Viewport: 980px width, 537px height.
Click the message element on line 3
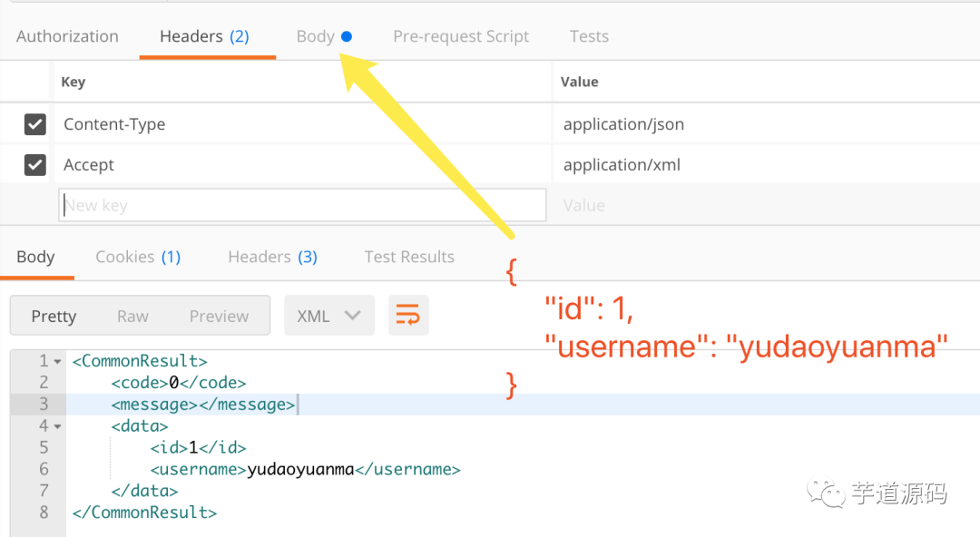point(203,405)
